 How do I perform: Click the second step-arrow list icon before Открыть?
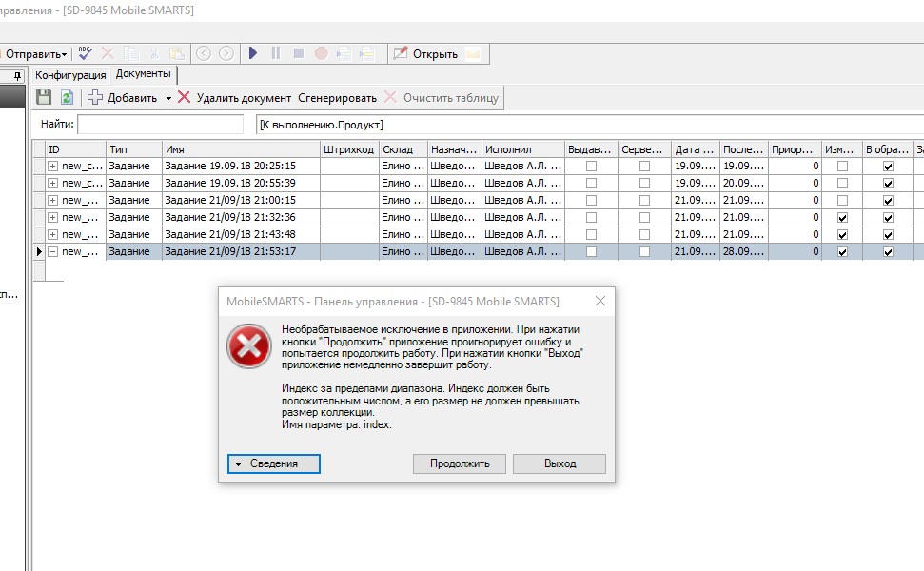(x=366, y=53)
